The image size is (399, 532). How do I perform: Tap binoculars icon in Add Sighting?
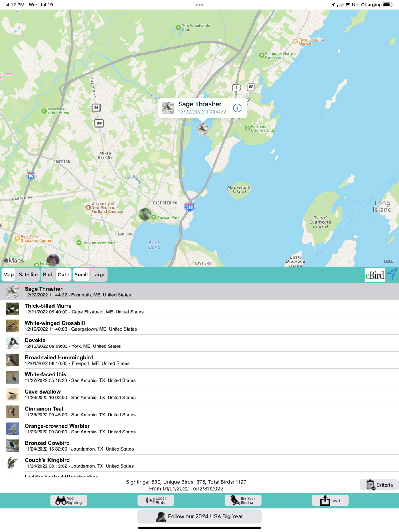(61, 500)
